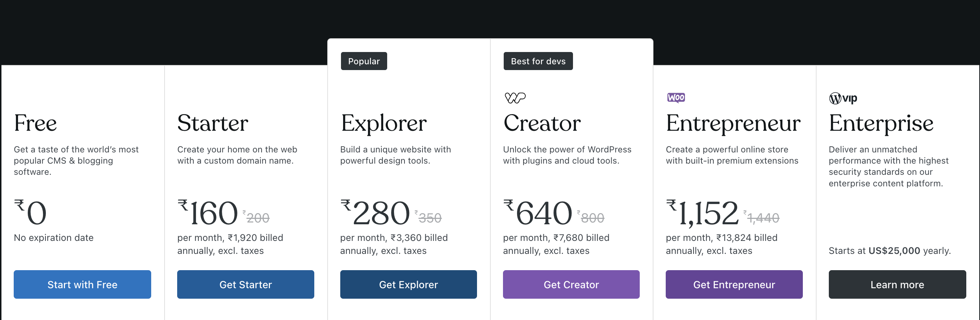Select the 'Popular' badge on the Explorer plan
980x320 pixels.
363,61
